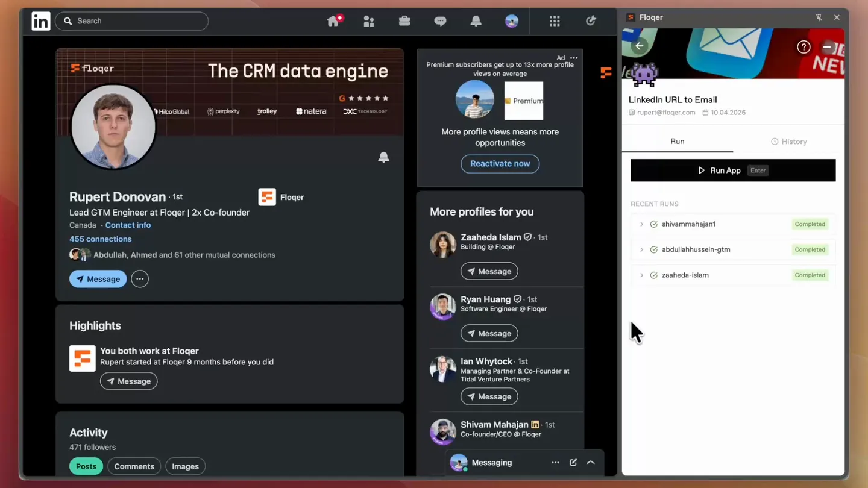Expand the shivammahajan1 run row
This screenshot has width=868, height=488.
tap(641, 224)
